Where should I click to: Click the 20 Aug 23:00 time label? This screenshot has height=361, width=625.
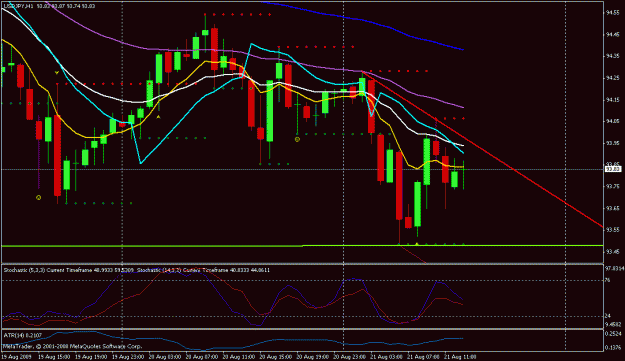click(x=350, y=357)
